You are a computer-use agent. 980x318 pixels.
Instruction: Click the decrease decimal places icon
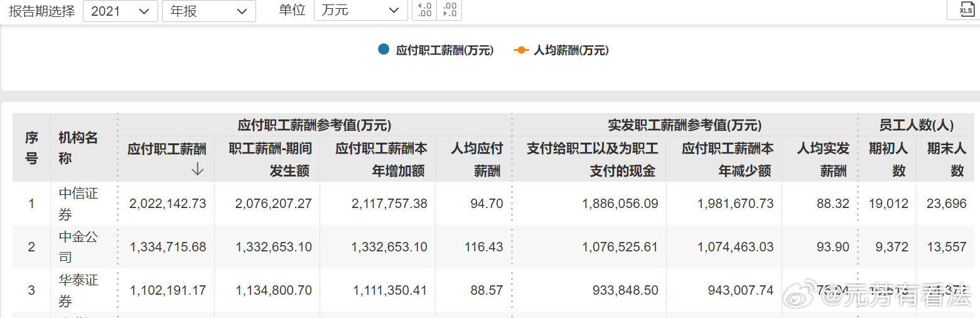tap(450, 10)
